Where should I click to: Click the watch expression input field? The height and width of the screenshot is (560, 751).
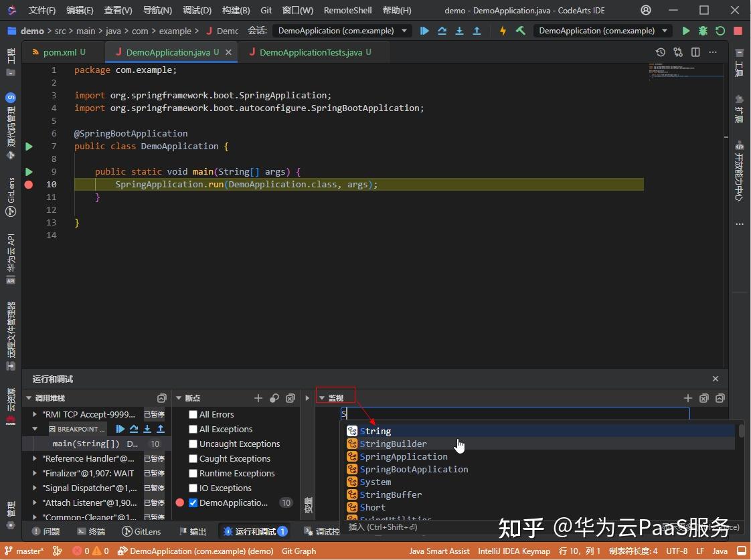tap(515, 414)
